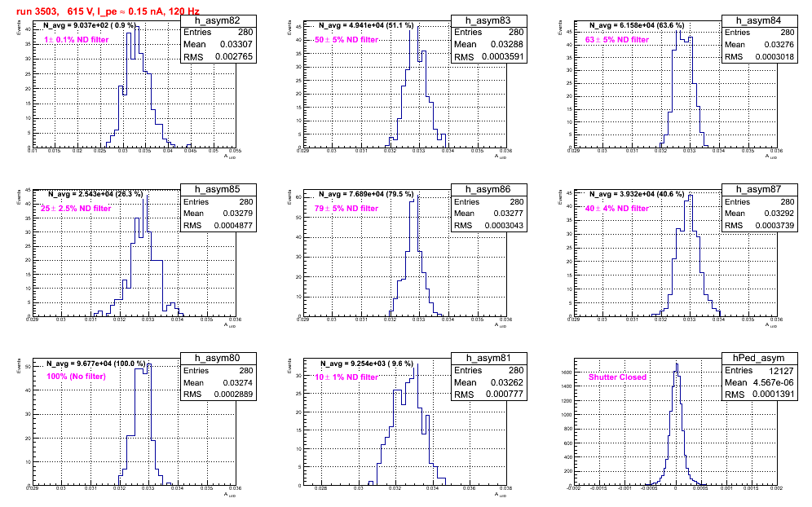Viewport: 812px width, 507px height.
Task: Click the histogram peak in the h_asym86 plot
Action: tap(418, 196)
